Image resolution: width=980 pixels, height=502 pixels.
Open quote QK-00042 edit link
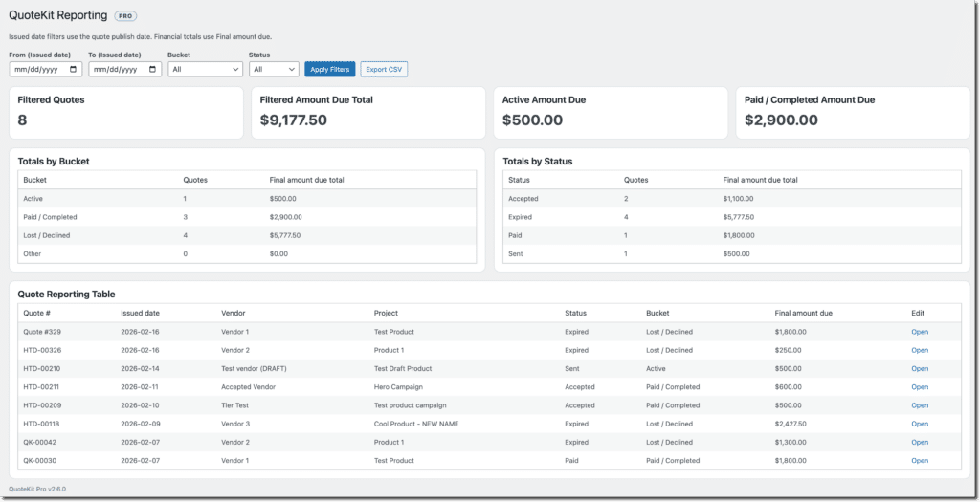919,443
